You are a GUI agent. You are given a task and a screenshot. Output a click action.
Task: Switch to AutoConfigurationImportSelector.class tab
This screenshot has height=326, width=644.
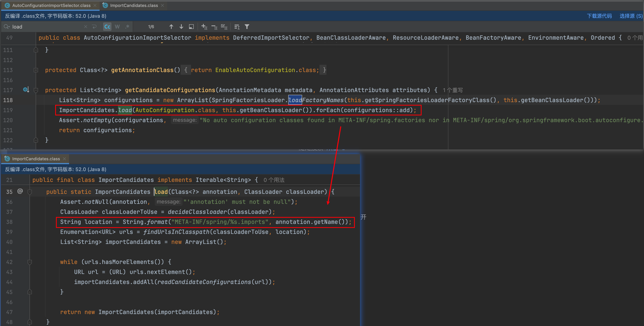[51, 5]
